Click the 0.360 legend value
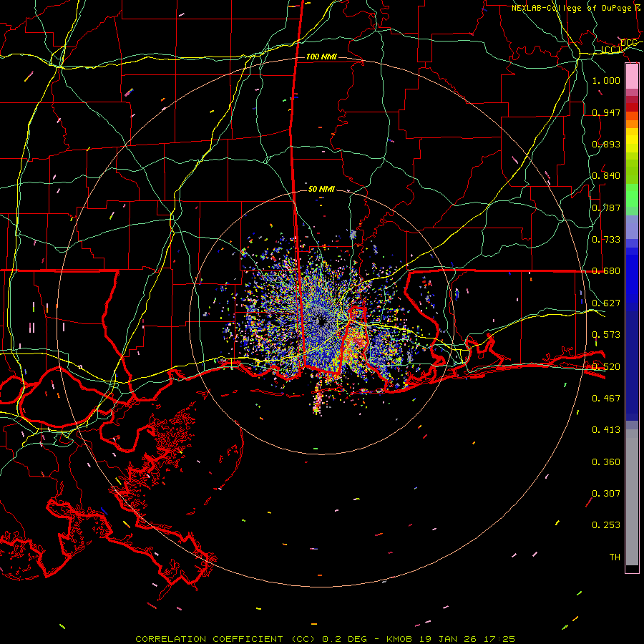 [x=606, y=462]
